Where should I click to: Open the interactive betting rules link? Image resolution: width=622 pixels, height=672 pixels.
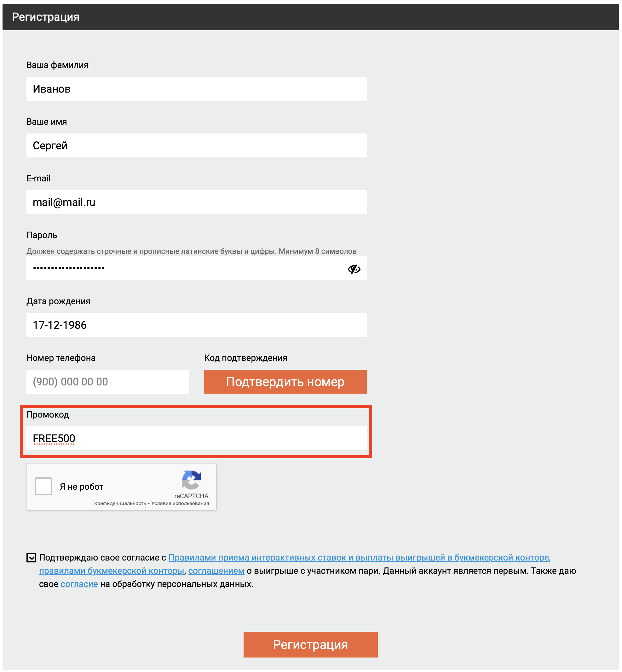[359, 558]
